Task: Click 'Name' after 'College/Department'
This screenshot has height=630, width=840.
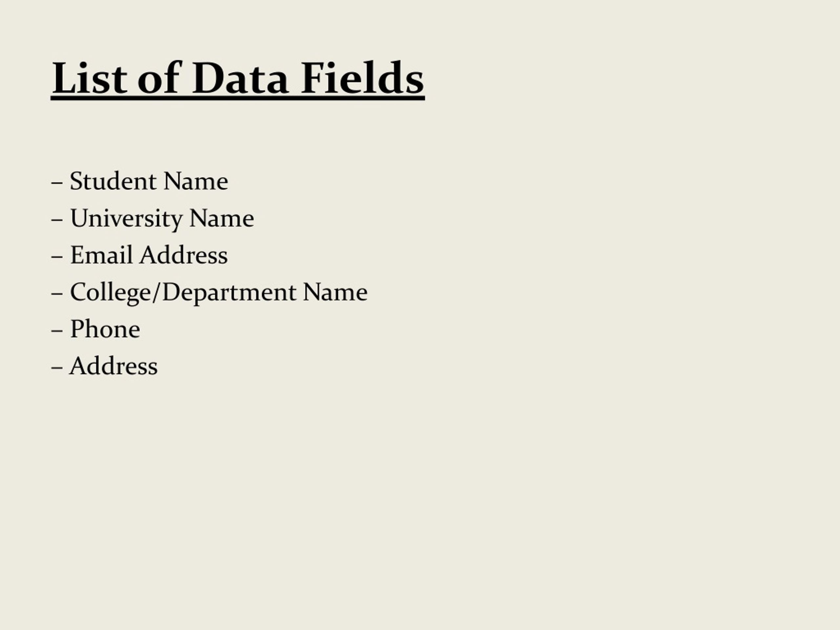Action: tap(335, 292)
